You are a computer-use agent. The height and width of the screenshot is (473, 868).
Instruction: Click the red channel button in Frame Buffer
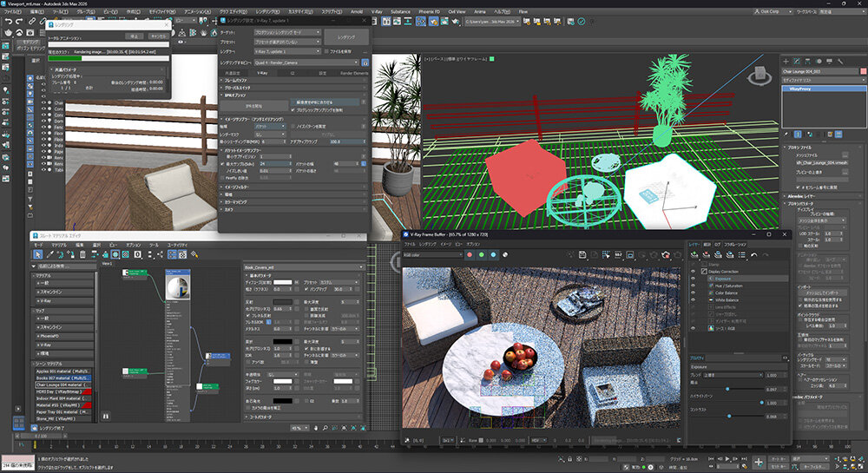tap(470, 254)
